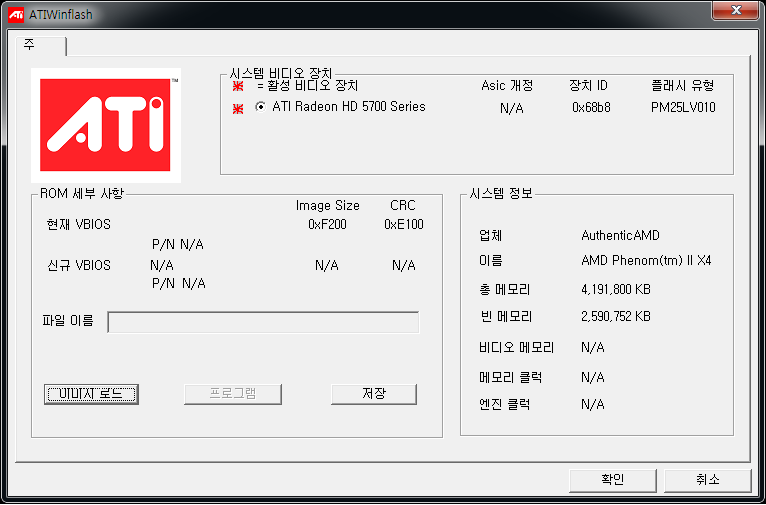This screenshot has height=505, width=766.
Task: Click the flash type PM25LV010
Action: (x=683, y=108)
